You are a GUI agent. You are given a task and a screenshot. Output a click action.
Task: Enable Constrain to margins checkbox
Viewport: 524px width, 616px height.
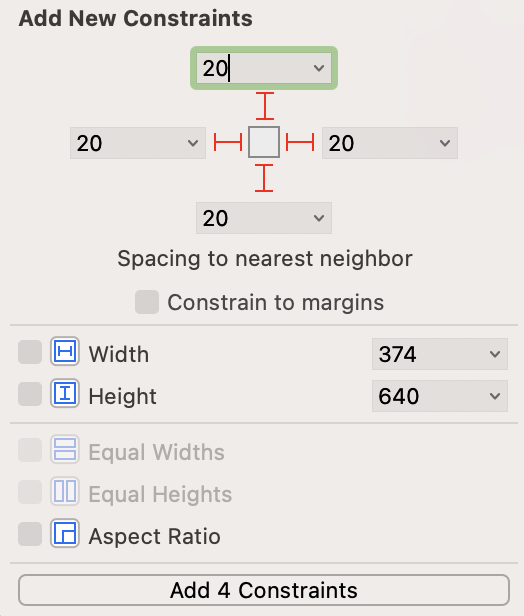click(x=147, y=302)
